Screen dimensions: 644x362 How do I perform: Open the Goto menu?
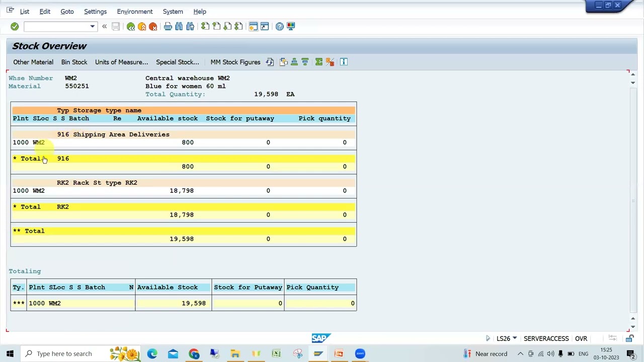67,12
